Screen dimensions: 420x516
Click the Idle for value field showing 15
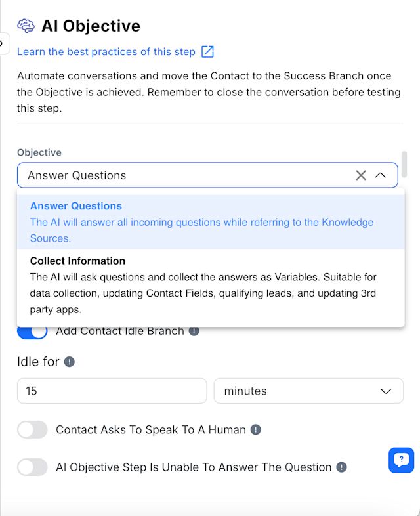point(112,391)
